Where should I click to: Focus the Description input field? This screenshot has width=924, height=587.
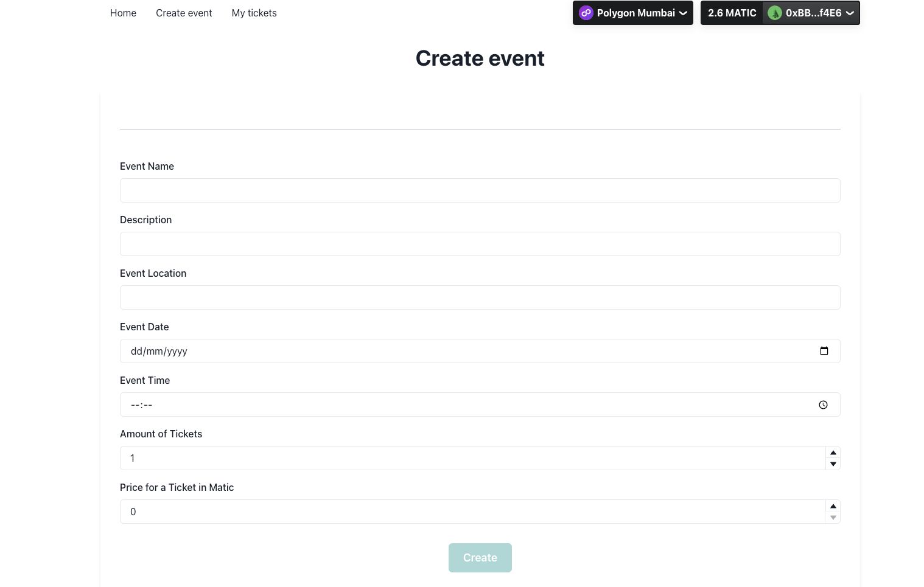(480, 244)
